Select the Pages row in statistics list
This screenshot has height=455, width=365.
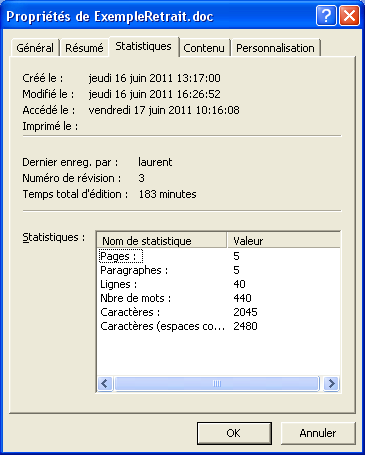(219, 256)
